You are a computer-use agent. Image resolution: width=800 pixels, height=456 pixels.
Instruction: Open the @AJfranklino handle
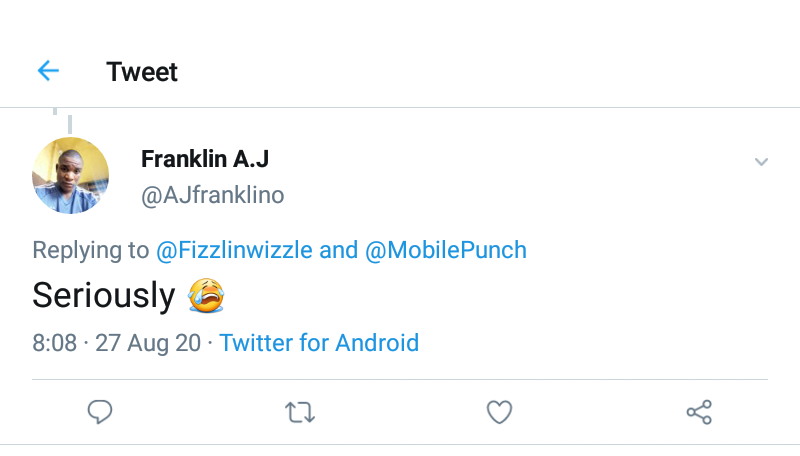point(212,195)
